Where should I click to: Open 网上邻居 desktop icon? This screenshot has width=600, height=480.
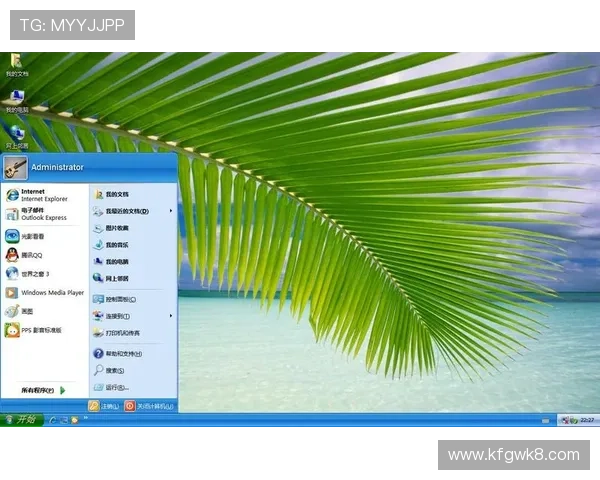coord(16,135)
